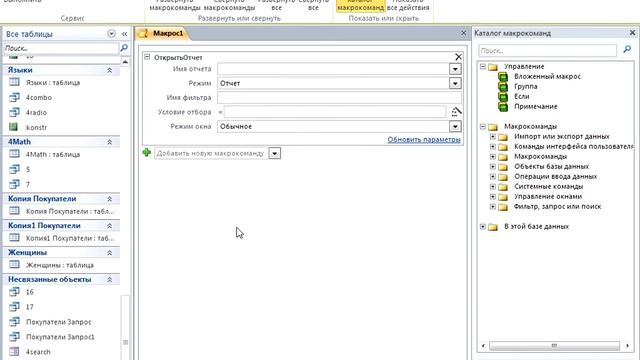This screenshot has height=360, width=640.
Task: Click the catalog horizontal scrollbar thumb
Action: click(x=554, y=346)
